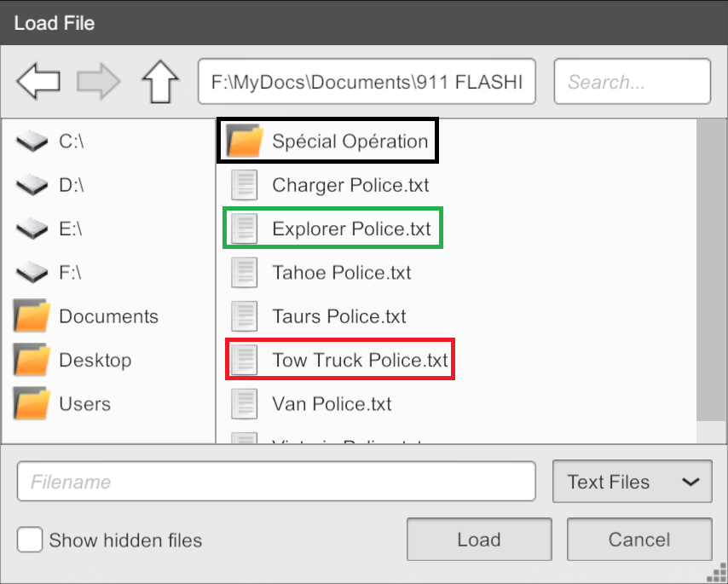Open the Users quick link folder
The image size is (728, 584).
point(84,404)
